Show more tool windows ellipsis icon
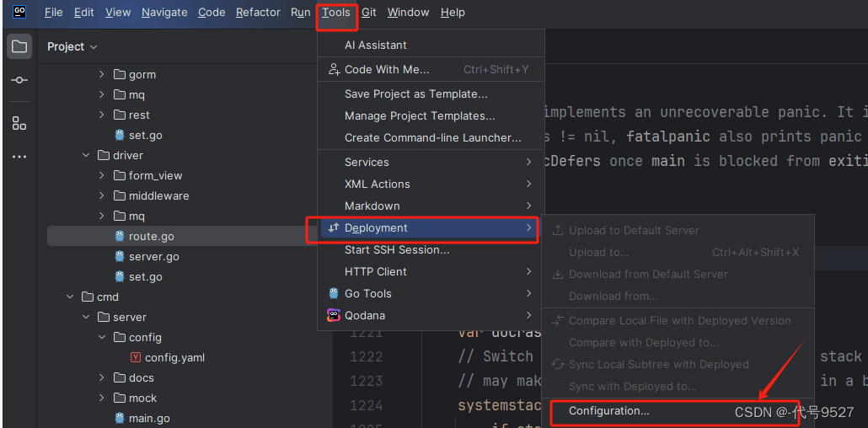This screenshot has width=868, height=428. (x=19, y=157)
